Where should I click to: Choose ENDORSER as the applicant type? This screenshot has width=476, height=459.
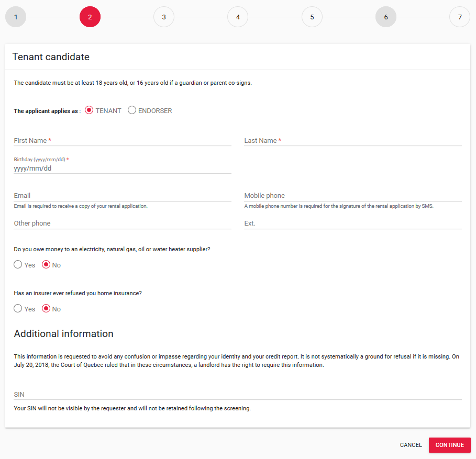click(132, 110)
